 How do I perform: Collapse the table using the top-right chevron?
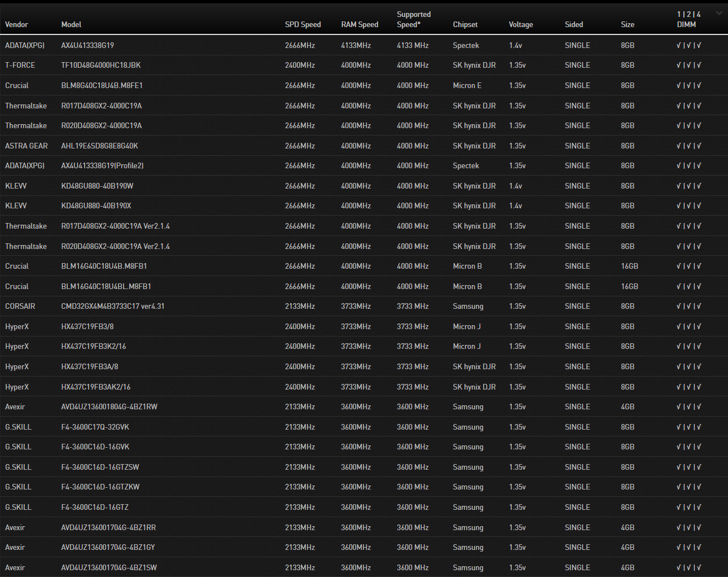click(719, 14)
